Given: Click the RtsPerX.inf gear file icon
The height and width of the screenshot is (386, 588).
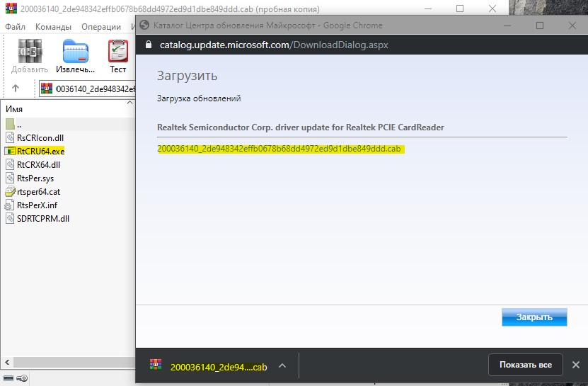Looking at the screenshot, I should [x=10, y=205].
